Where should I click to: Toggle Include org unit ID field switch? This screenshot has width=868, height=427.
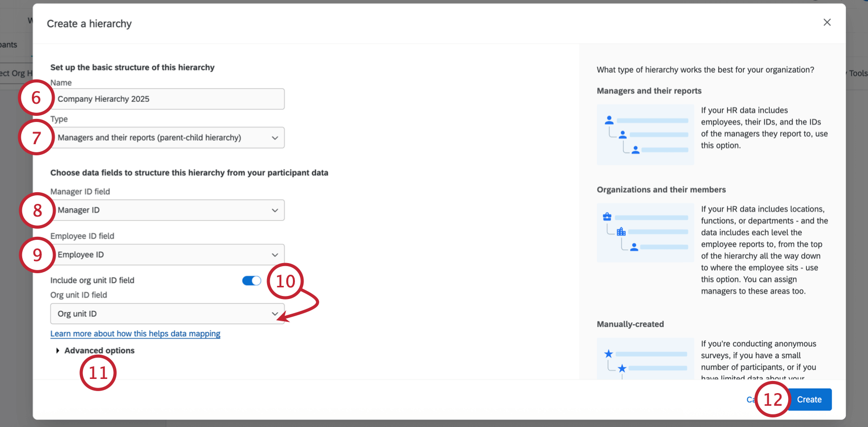[x=251, y=281]
